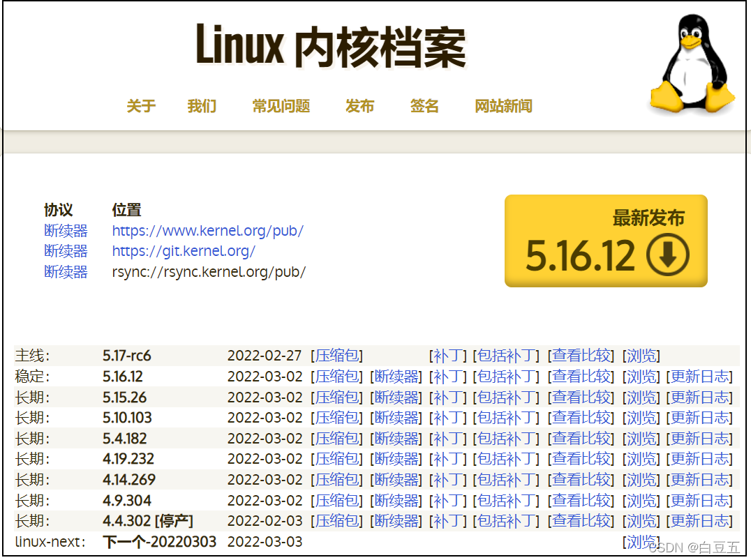The image size is (751, 560).
Task: Click the 稳定: row label
Action: pyautogui.click(x=33, y=377)
